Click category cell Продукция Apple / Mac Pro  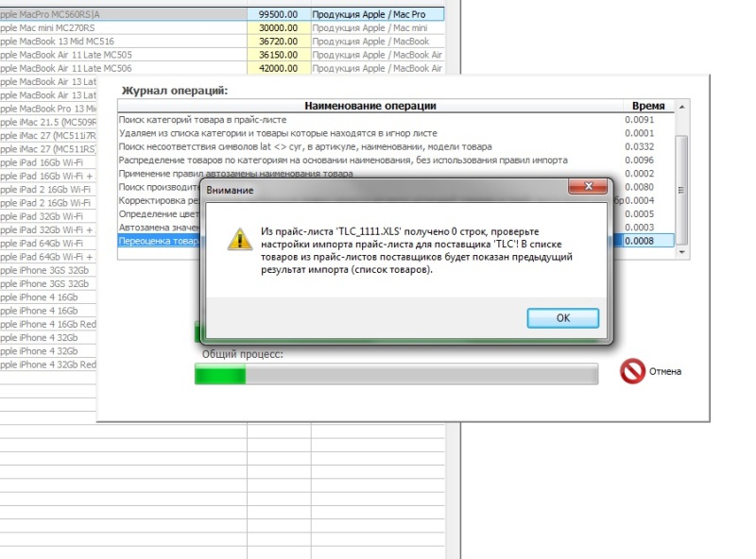click(x=377, y=14)
